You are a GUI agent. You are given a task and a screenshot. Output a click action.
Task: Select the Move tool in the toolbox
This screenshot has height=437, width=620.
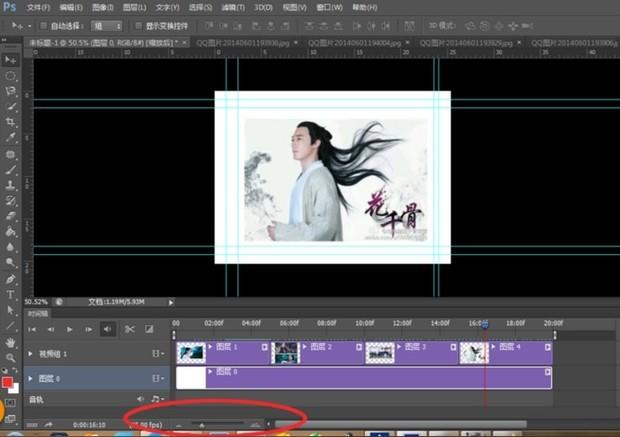point(11,60)
